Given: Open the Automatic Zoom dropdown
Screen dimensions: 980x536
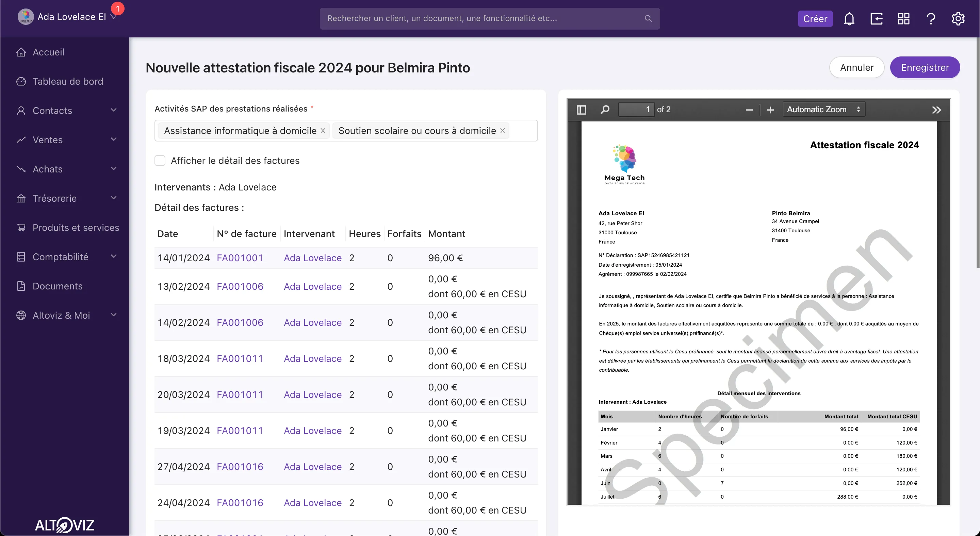Looking at the screenshot, I should point(823,110).
